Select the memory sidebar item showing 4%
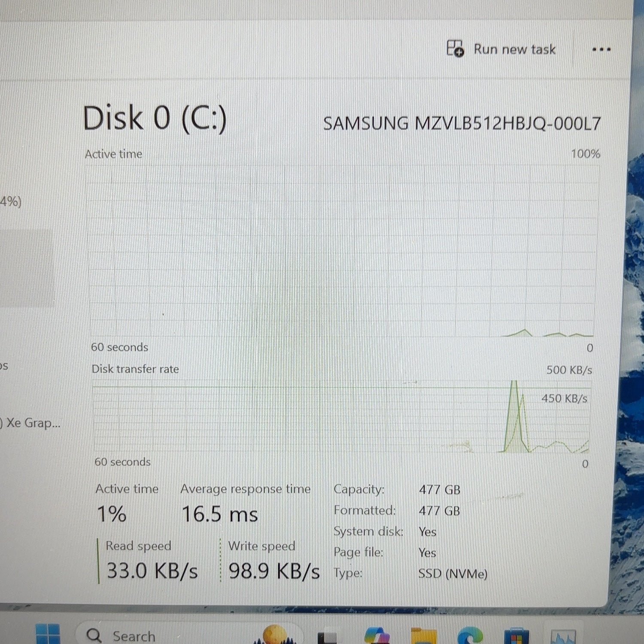Viewport: 644px width, 644px height. pyautogui.click(x=11, y=201)
